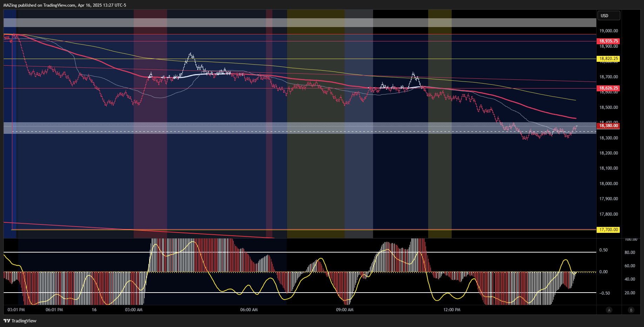Click the 18,700.00 price axis value

pyautogui.click(x=609, y=77)
